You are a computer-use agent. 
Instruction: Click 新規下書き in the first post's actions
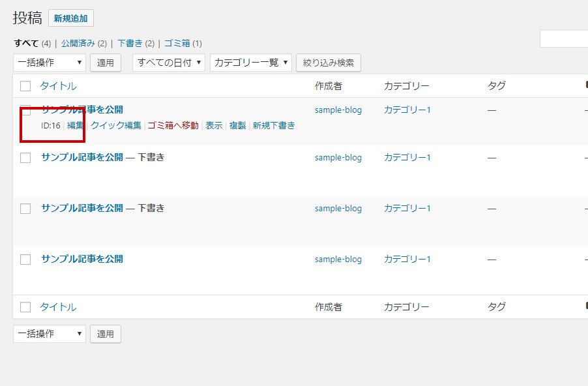pyautogui.click(x=274, y=126)
